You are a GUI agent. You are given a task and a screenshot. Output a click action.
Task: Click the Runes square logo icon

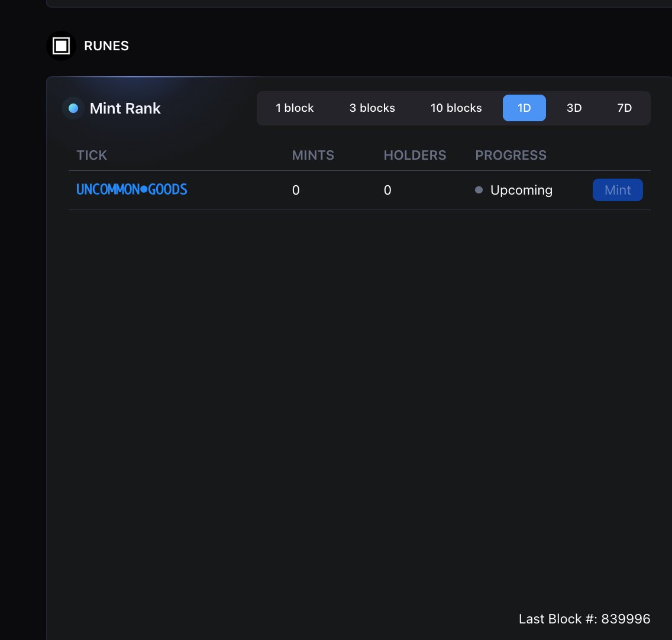(61, 46)
